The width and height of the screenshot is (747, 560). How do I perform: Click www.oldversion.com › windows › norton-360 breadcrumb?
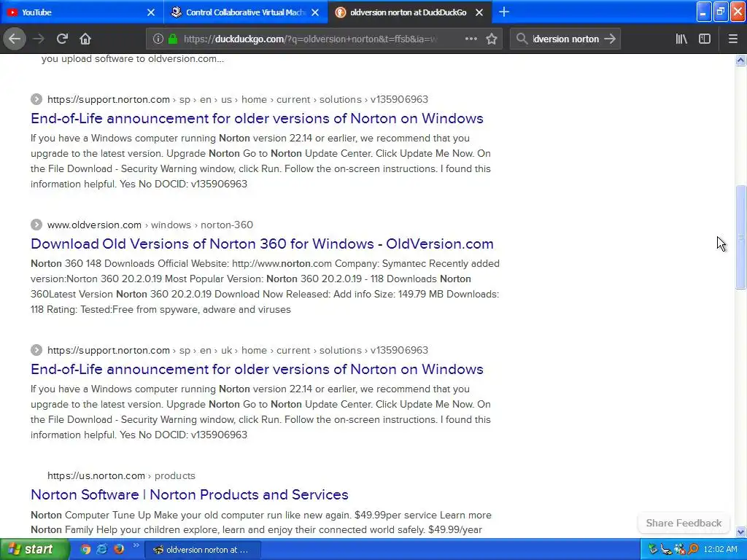(x=150, y=225)
